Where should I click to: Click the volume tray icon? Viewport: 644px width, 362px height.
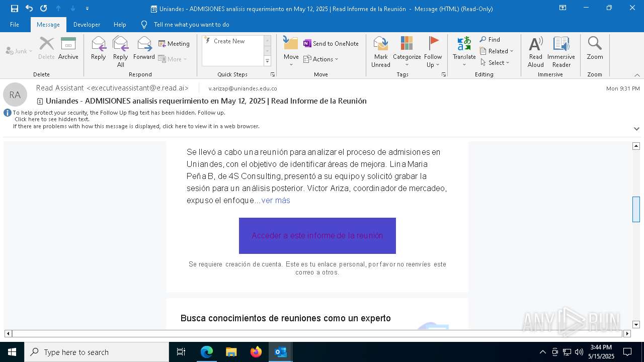click(579, 352)
